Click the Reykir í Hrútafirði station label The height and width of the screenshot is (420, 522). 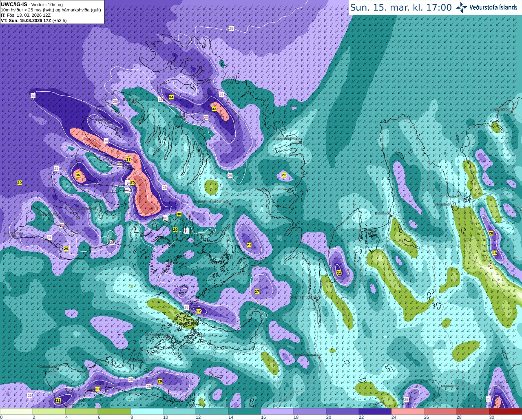[303, 298]
